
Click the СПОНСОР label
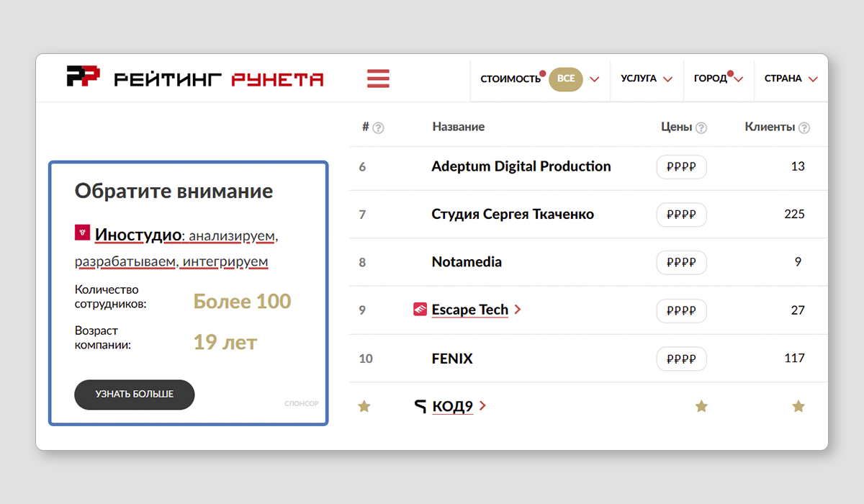coord(302,404)
